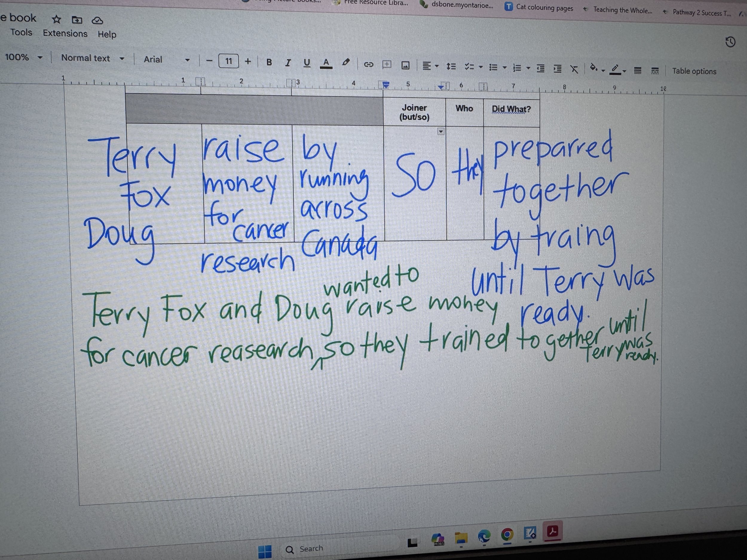The image size is (747, 560).
Task: Toggle italic formatting
Action: coord(288,63)
